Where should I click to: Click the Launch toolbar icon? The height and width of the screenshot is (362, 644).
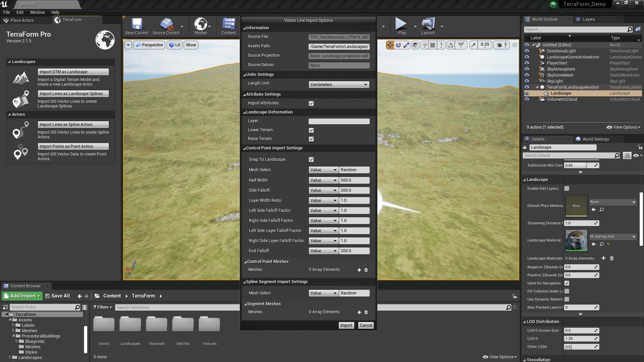pos(428,26)
